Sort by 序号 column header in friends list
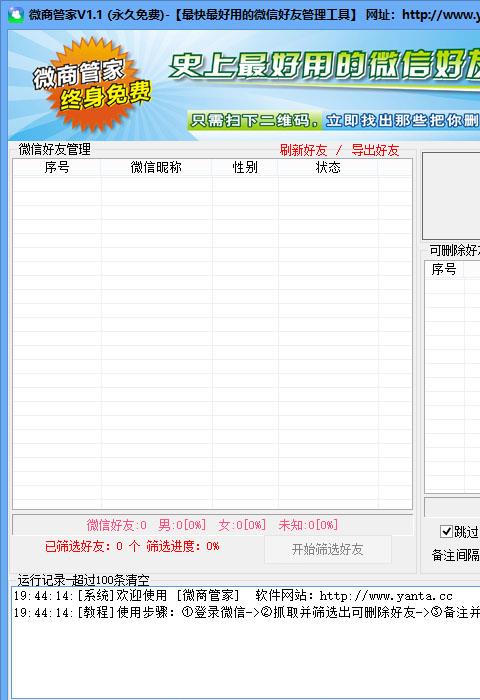480x700 pixels. (57, 167)
